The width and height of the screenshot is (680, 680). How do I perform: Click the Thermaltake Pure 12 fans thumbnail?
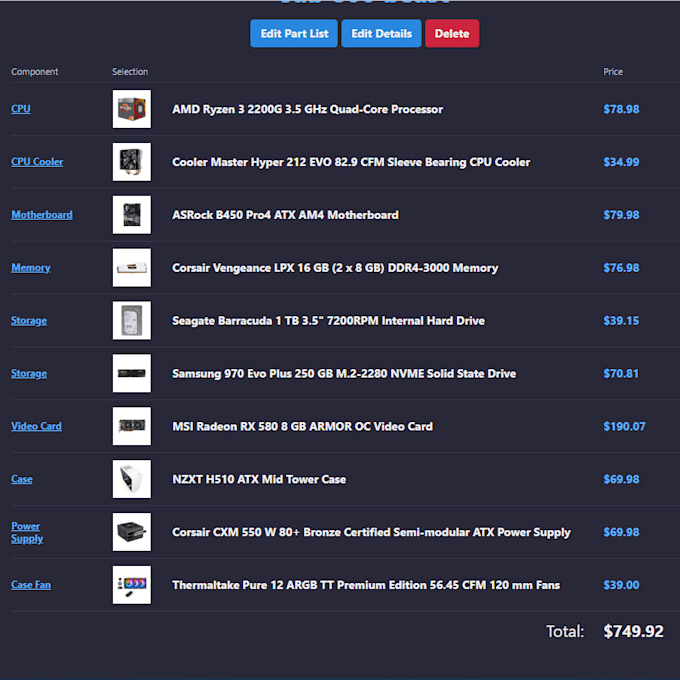(132, 585)
